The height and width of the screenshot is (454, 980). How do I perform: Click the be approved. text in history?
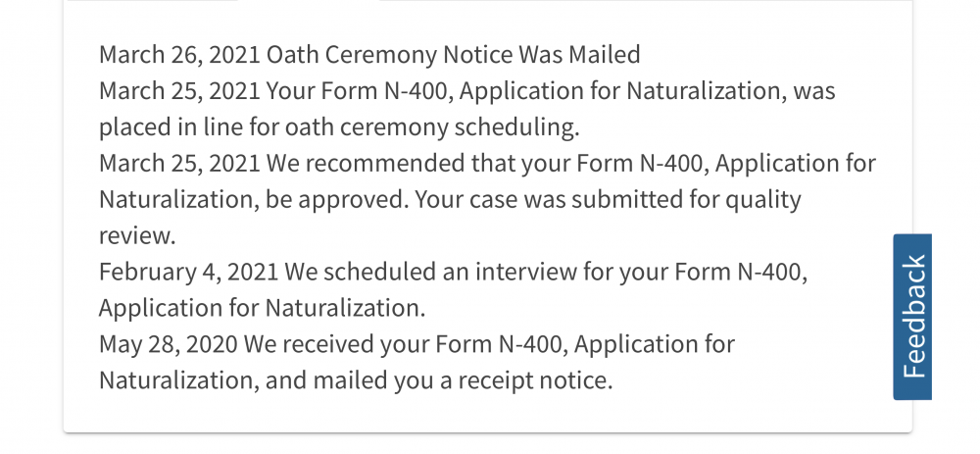(x=337, y=199)
